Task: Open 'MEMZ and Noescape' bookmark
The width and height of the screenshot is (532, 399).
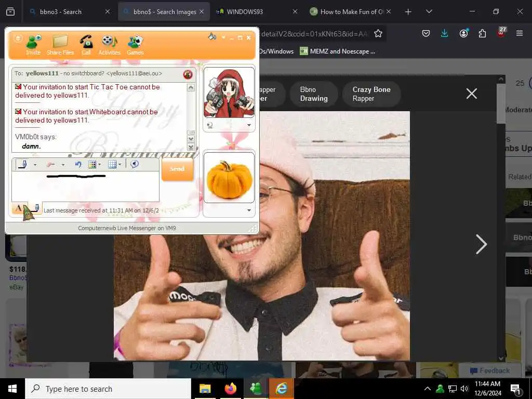Action: pyautogui.click(x=338, y=51)
